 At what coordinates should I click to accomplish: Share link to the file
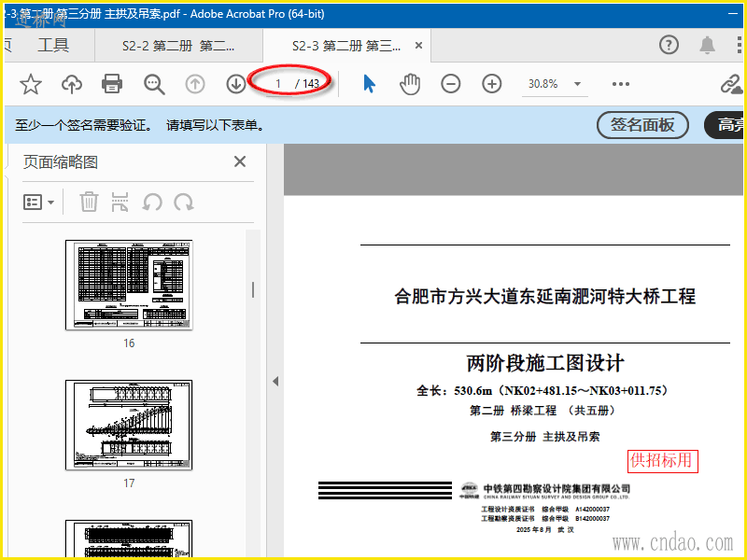731,84
